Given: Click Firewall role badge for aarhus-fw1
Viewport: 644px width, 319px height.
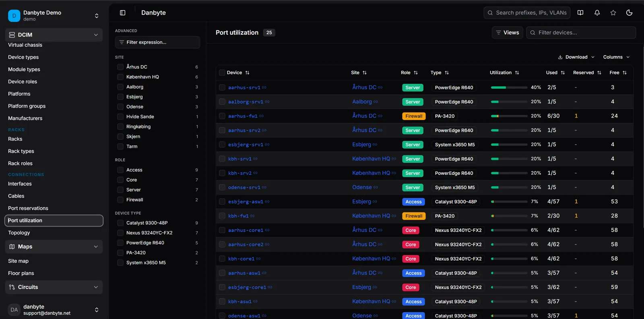Looking at the screenshot, I should [x=414, y=116].
